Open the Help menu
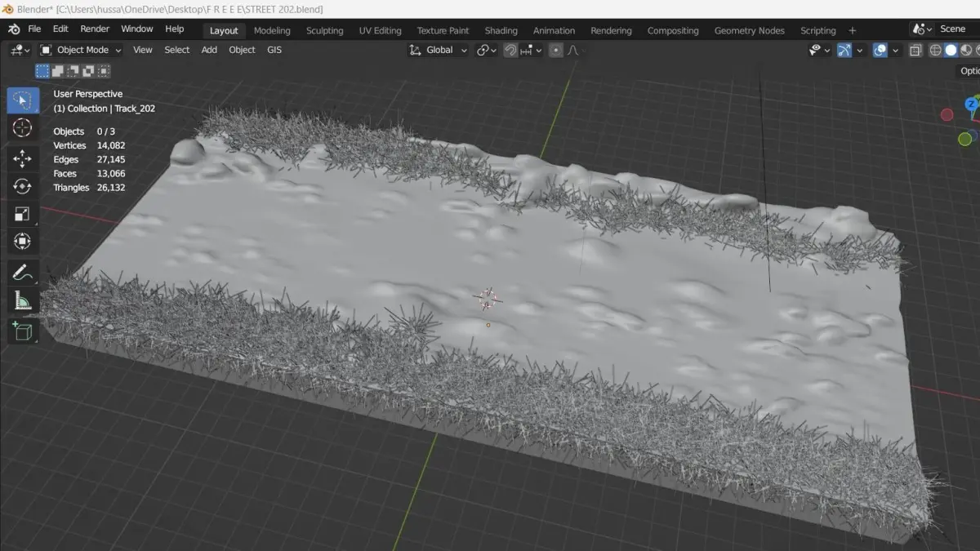The height and width of the screenshot is (551, 980). click(175, 29)
